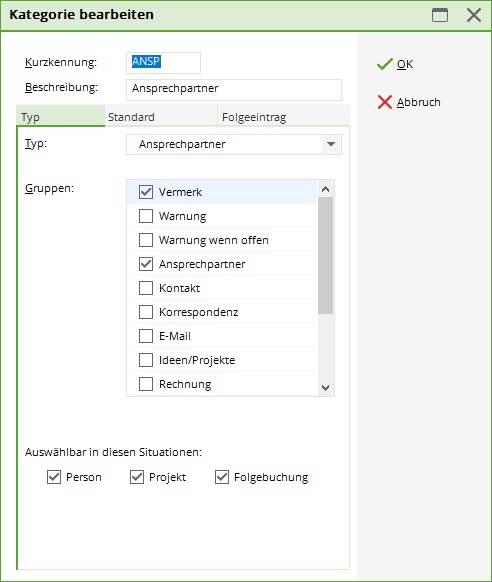The image size is (492, 582).
Task: Check the Kontakt group checkbox
Action: point(146,288)
